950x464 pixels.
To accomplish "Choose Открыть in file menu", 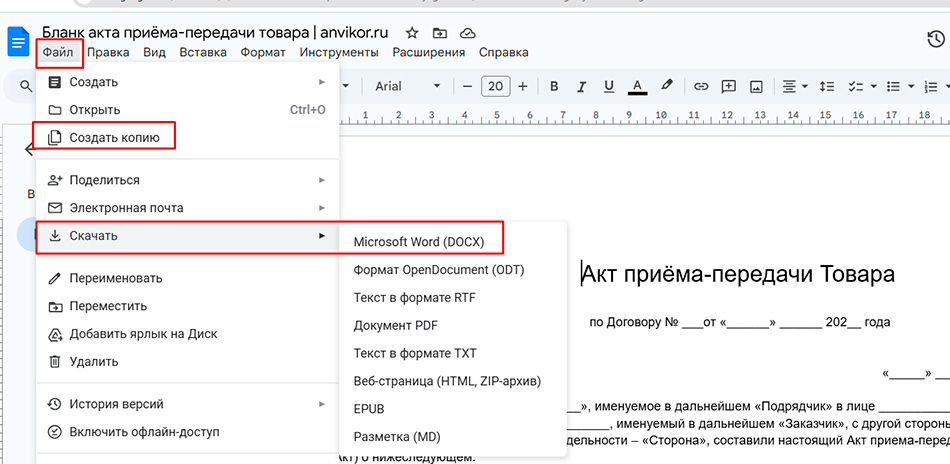I will (x=188, y=110).
